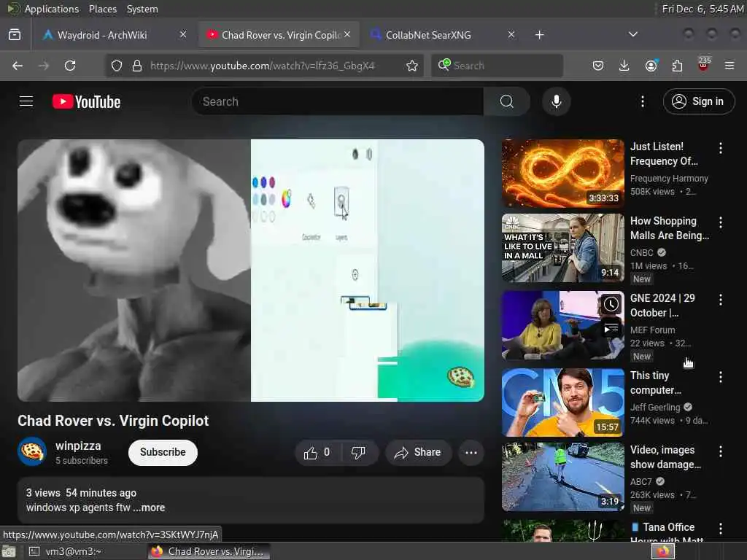Click the Chad Rover taskbar window button
Image resolution: width=747 pixels, height=560 pixels.
pyautogui.click(x=209, y=551)
